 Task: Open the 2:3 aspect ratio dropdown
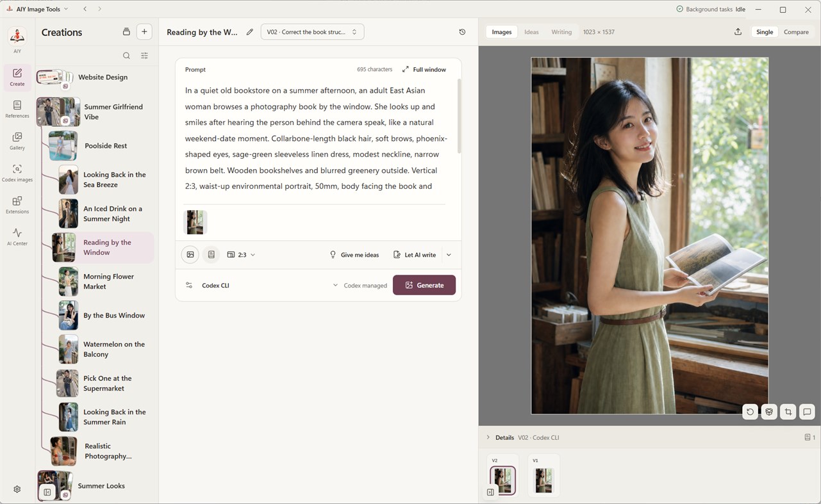click(x=241, y=255)
